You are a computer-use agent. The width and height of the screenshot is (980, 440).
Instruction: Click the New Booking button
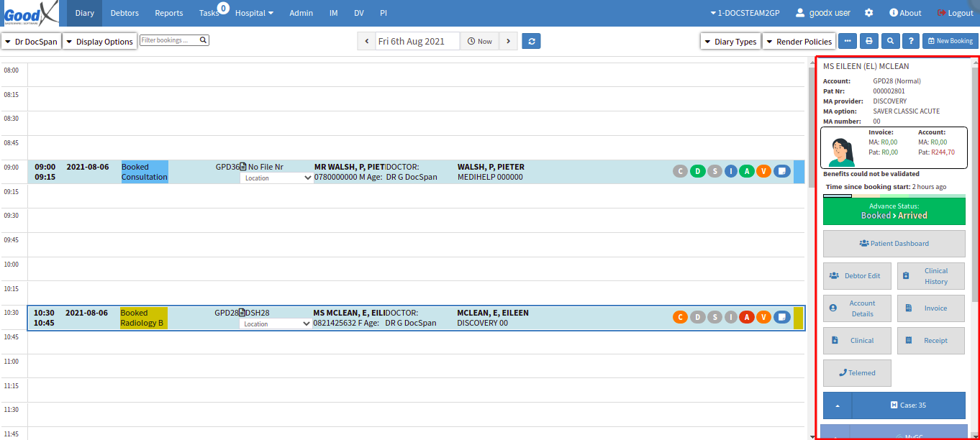coord(950,42)
